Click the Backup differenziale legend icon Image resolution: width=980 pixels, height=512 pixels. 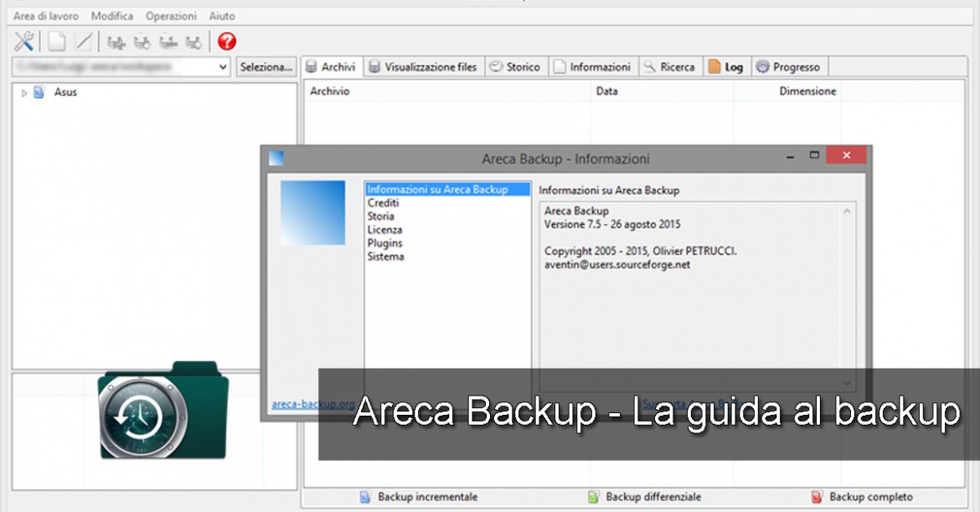point(593,497)
